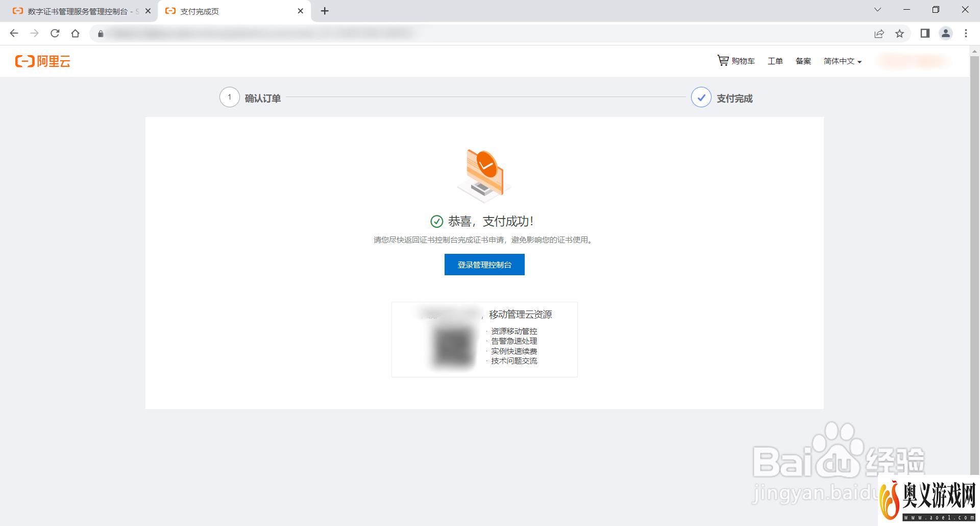Viewport: 980px width, 526px height.
Task: Share this page icon
Action: tap(879, 34)
